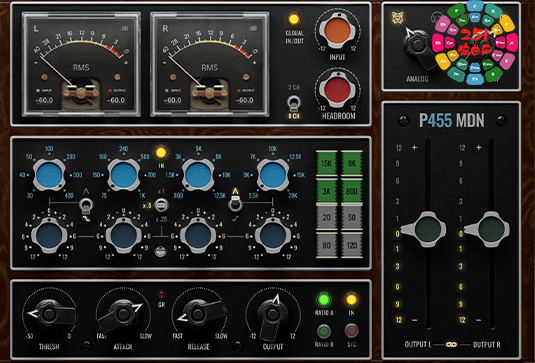Toggle the Global In/Out yellow LED
The image size is (535, 363).
click(293, 19)
